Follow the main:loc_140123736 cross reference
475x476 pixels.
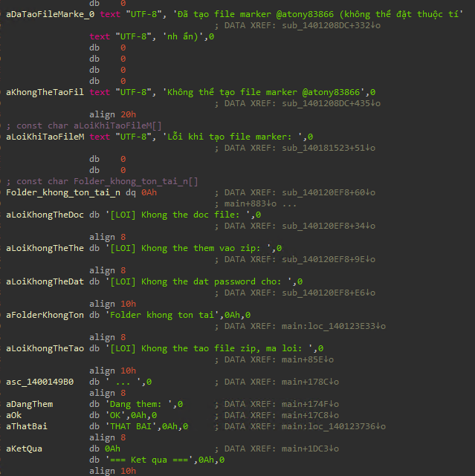click(334, 426)
